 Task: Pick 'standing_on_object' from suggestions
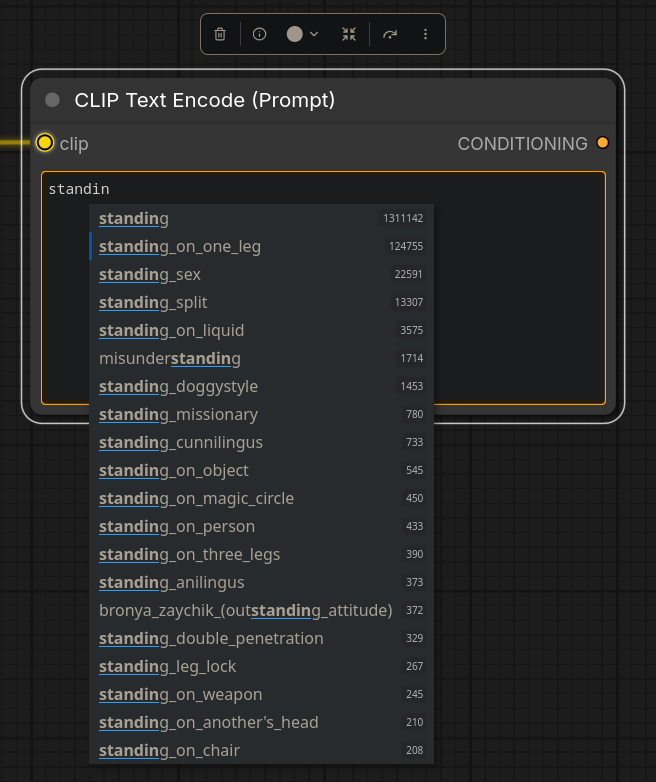261,470
